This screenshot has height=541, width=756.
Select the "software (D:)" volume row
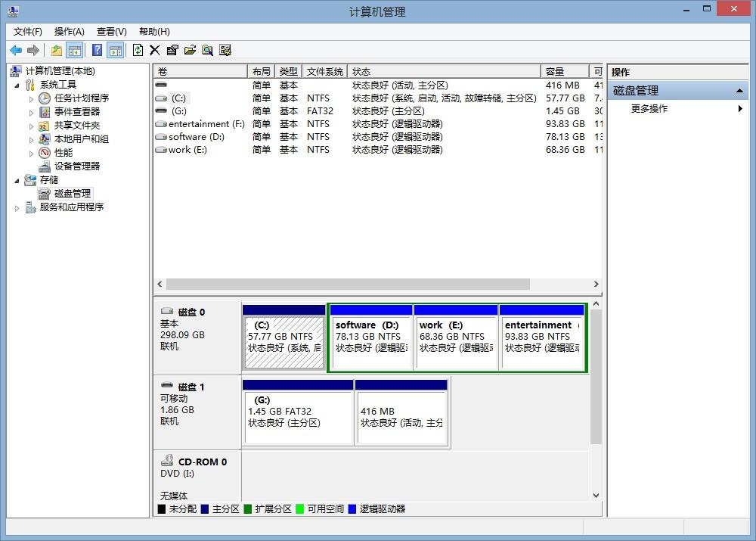(378, 137)
